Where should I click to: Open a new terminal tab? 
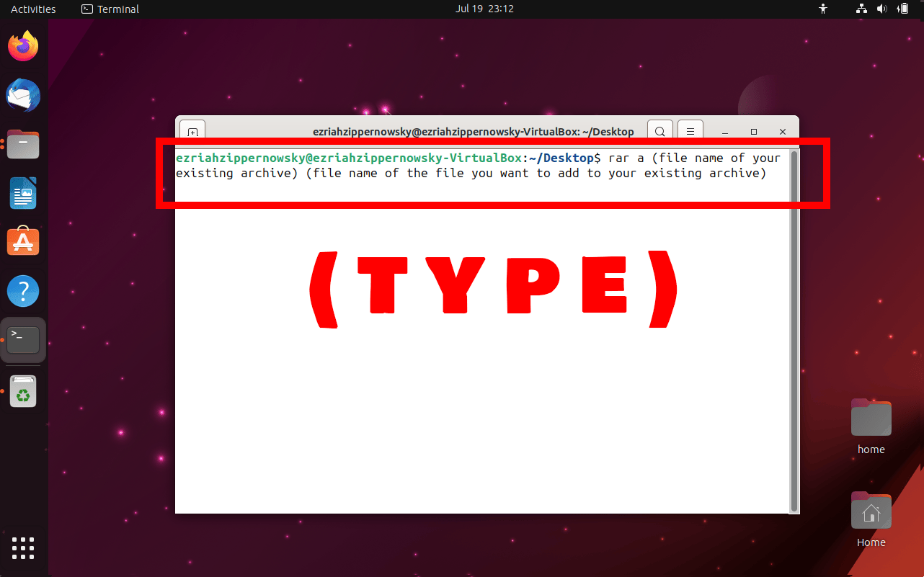pos(192,132)
